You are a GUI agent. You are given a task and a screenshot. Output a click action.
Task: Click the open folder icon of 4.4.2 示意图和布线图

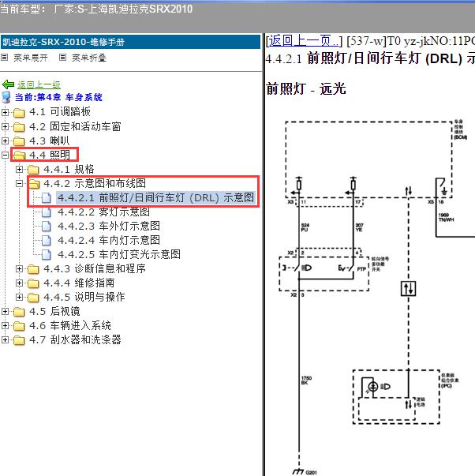pos(34,184)
